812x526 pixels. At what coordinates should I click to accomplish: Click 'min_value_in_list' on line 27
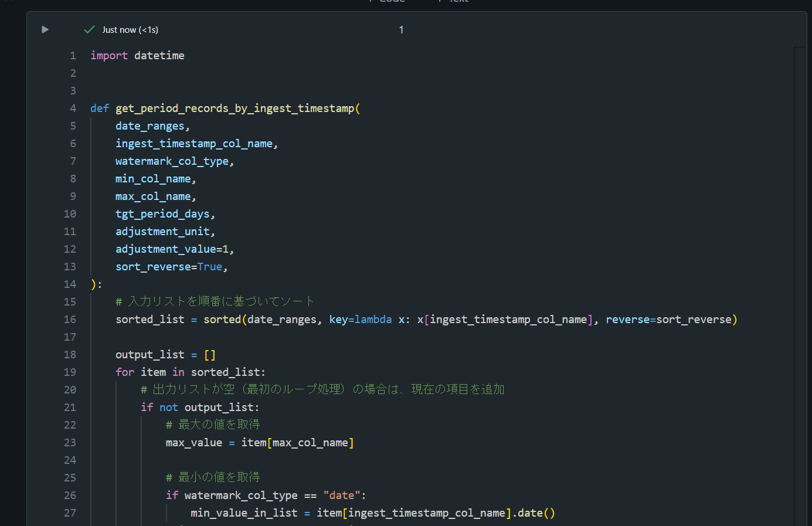pos(244,513)
